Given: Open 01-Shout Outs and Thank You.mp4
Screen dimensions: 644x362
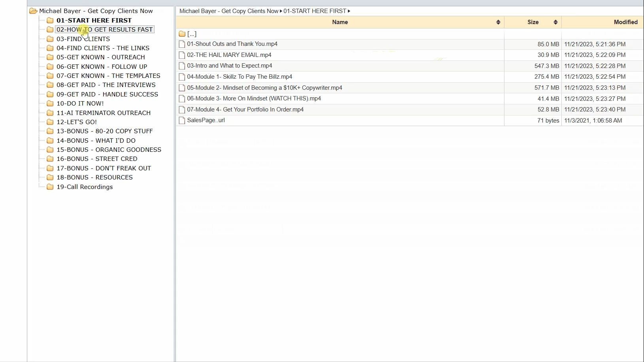Looking at the screenshot, I should (x=232, y=44).
